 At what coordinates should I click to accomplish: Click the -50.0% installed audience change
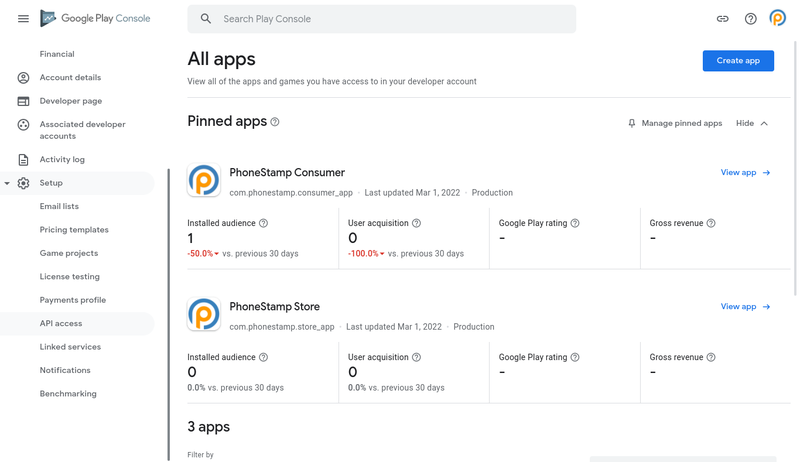point(203,254)
